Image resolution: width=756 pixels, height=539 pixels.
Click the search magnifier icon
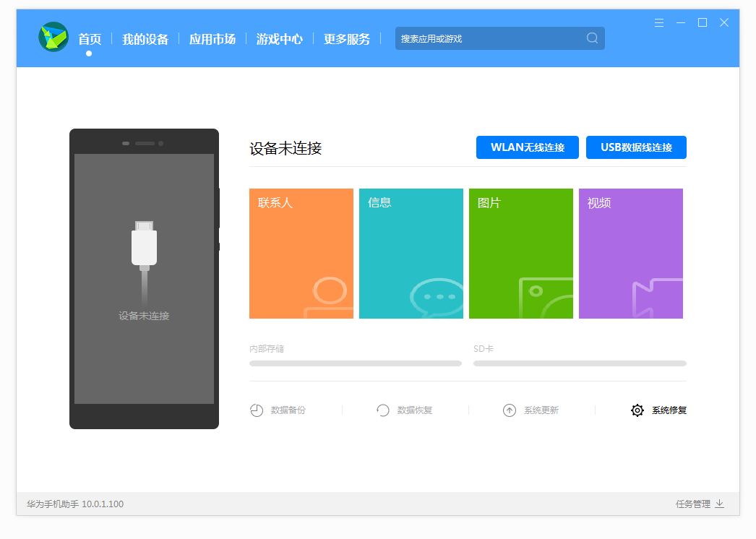(592, 38)
